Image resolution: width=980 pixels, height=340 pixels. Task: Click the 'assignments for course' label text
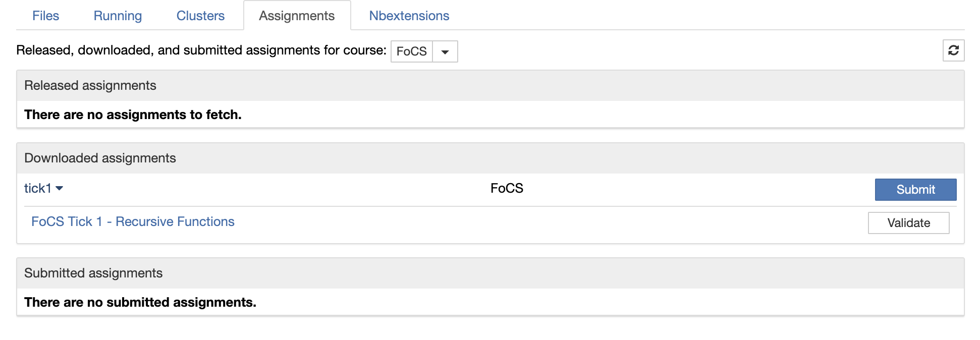click(x=201, y=50)
